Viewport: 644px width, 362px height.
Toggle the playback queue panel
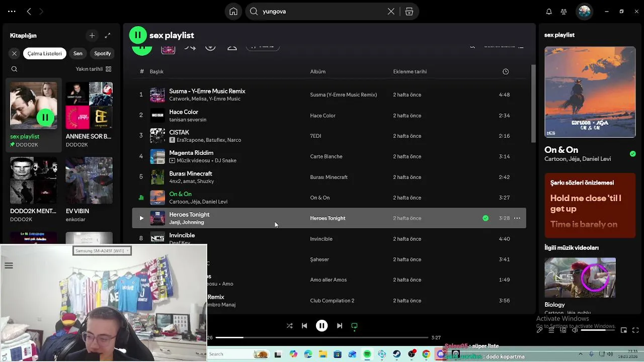click(551, 330)
